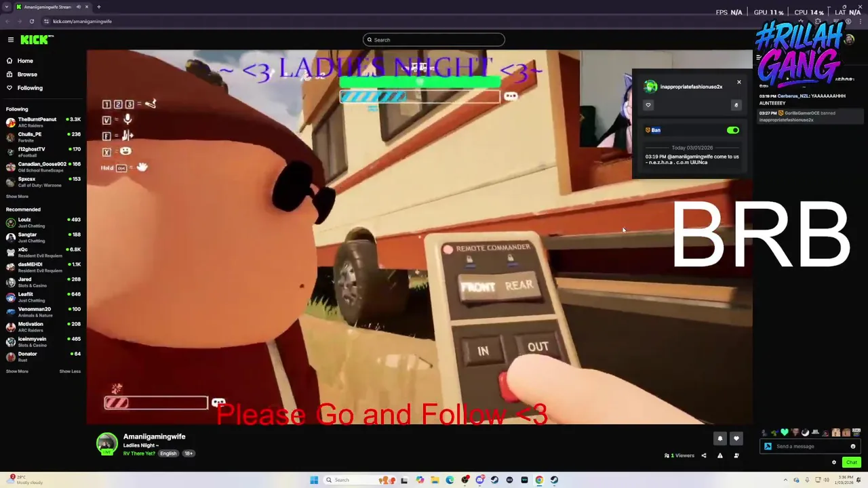The image size is (868, 488).
Task: Open chat settings gear
Action: tap(834, 462)
